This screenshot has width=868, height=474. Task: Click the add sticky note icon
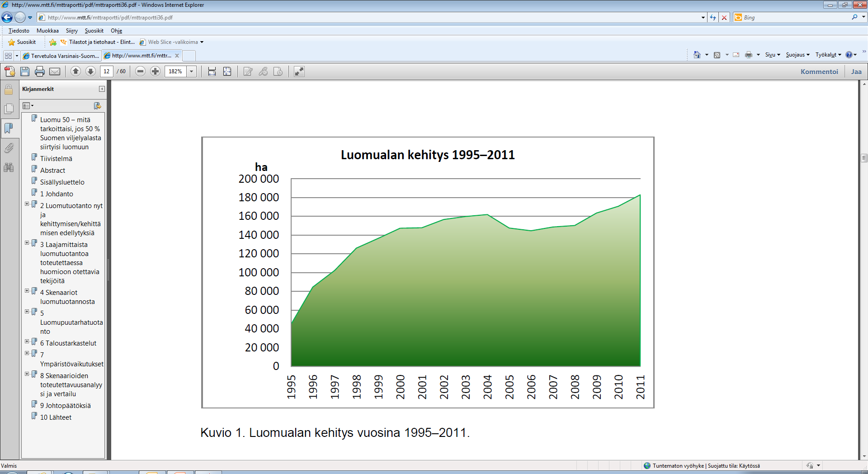pos(278,71)
